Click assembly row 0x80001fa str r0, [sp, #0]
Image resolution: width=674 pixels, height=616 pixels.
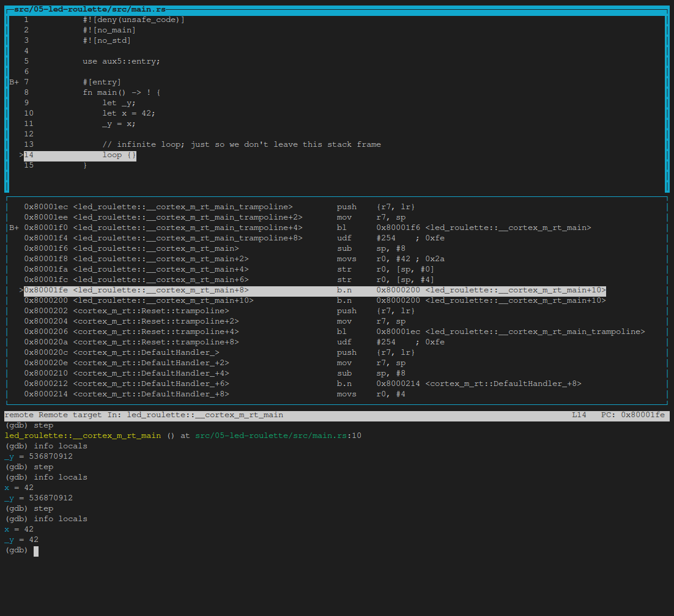(x=229, y=270)
